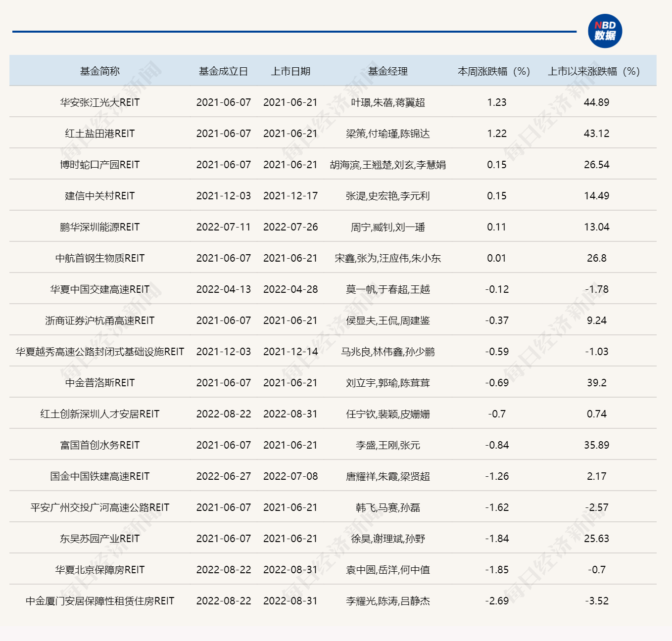Click the 基金经理 column header

pyautogui.click(x=388, y=71)
